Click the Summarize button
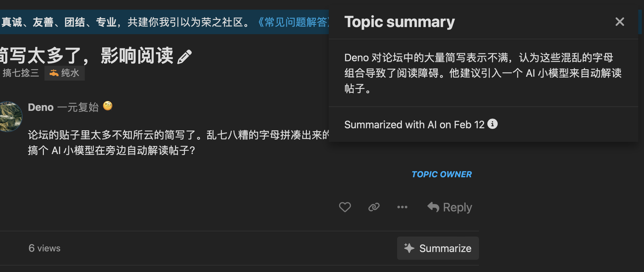This screenshot has height=272, width=644. (x=438, y=248)
